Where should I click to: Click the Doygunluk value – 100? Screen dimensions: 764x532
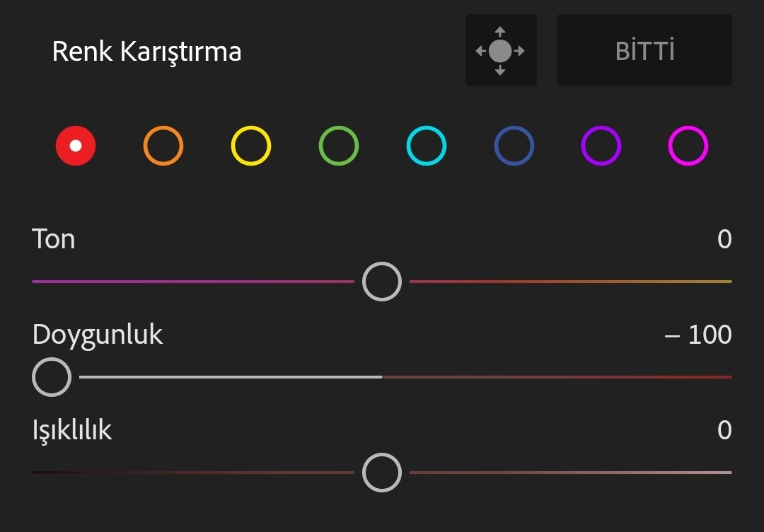click(x=698, y=335)
